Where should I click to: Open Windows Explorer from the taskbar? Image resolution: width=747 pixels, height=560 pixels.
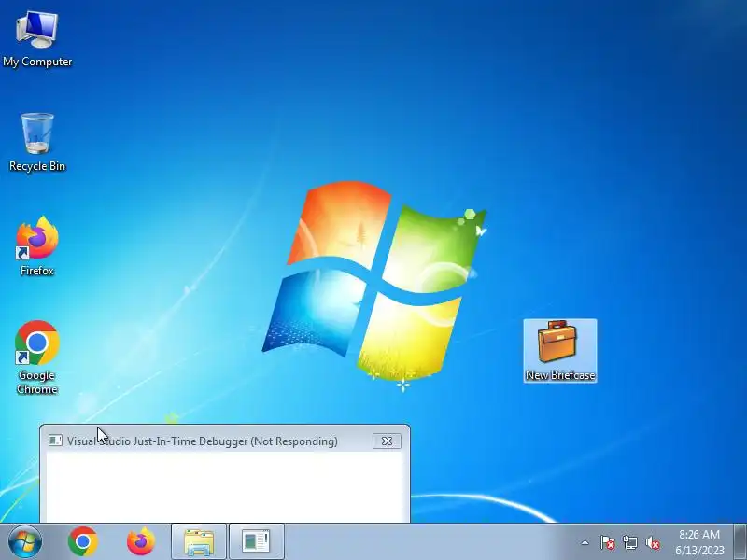pyautogui.click(x=199, y=542)
